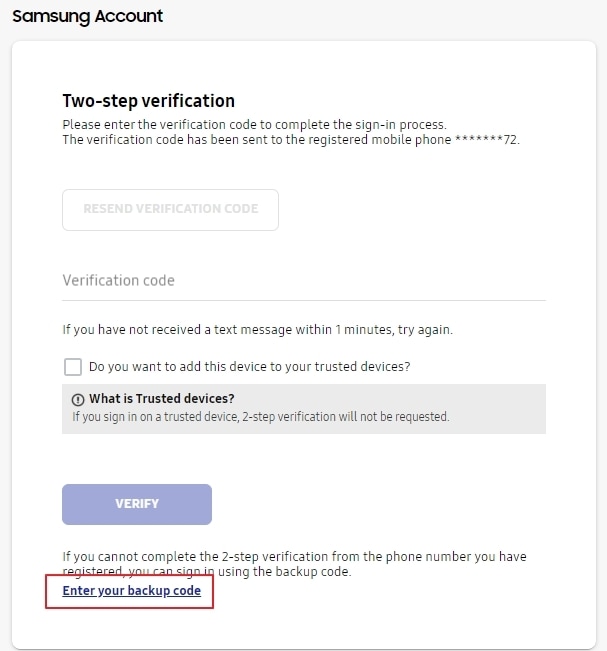
Task: Select the Two-step verification heading
Action: click(149, 101)
